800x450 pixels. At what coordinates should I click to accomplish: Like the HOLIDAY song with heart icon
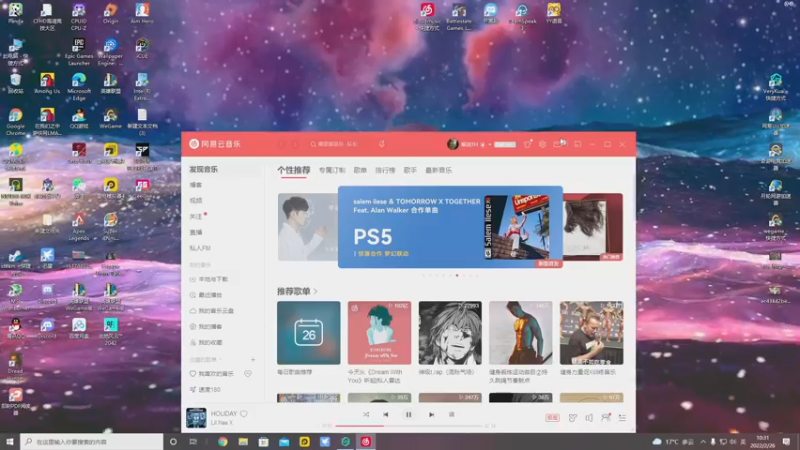point(244,414)
